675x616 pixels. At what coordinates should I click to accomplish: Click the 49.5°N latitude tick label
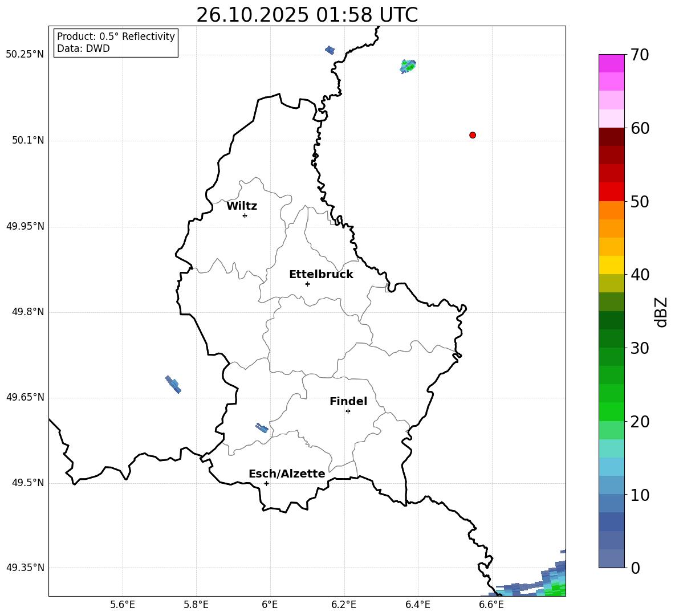28,483
